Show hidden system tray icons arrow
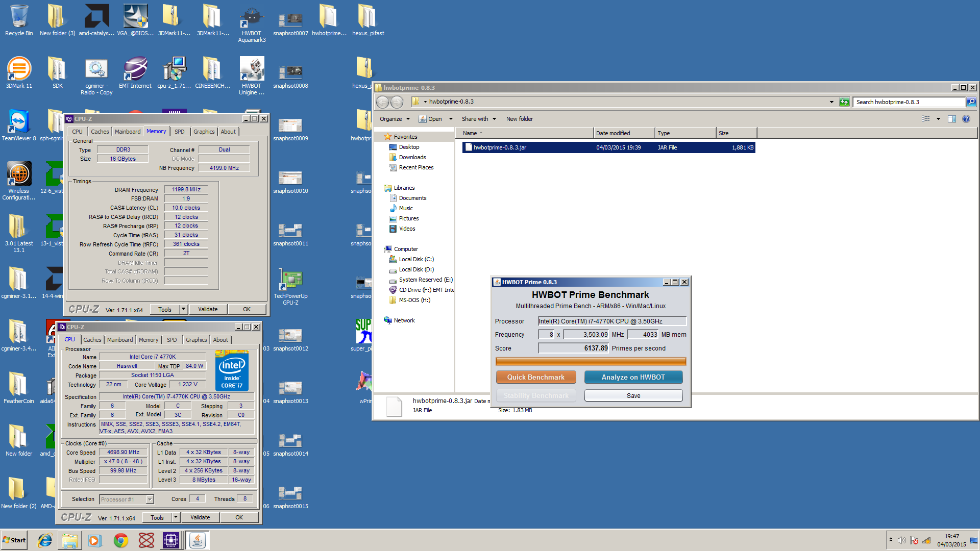This screenshot has width=980, height=551. click(x=891, y=540)
